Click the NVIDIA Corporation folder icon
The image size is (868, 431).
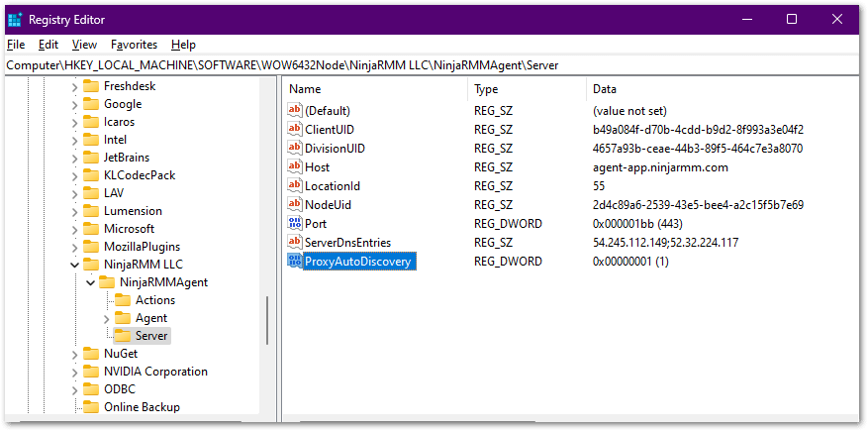tap(91, 373)
